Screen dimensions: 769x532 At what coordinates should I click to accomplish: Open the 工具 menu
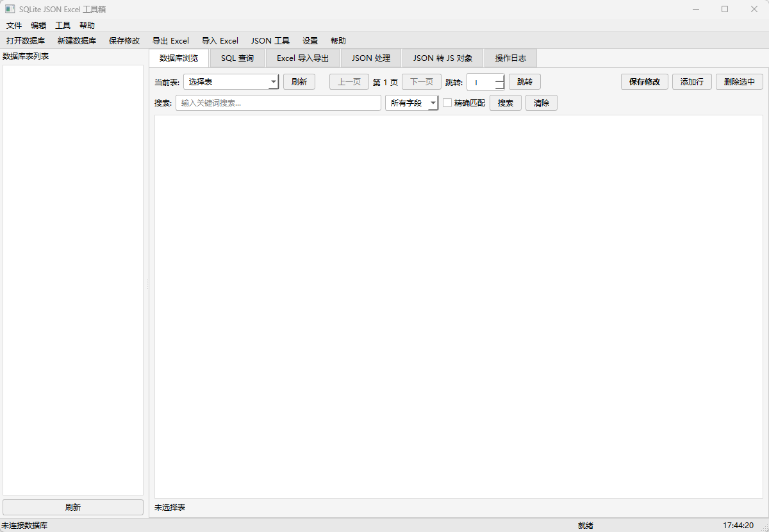[63, 26]
